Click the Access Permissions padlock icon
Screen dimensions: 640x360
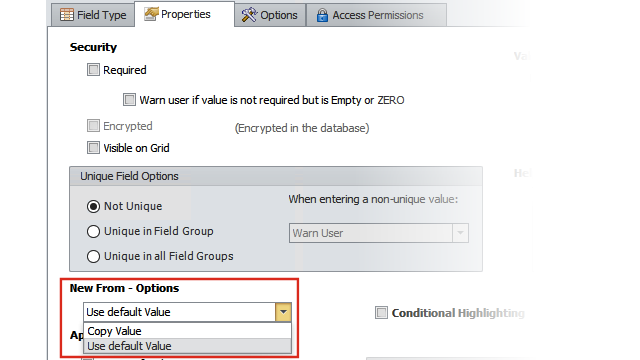tap(322, 16)
